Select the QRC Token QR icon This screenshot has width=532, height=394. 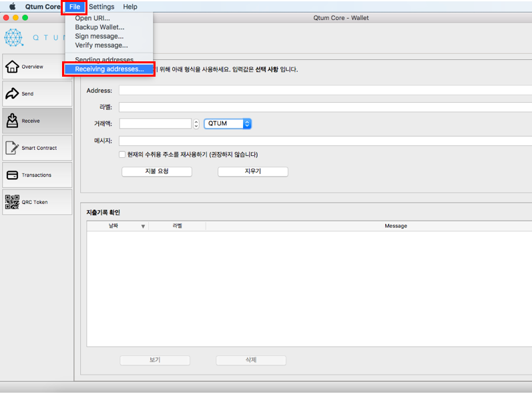12,202
